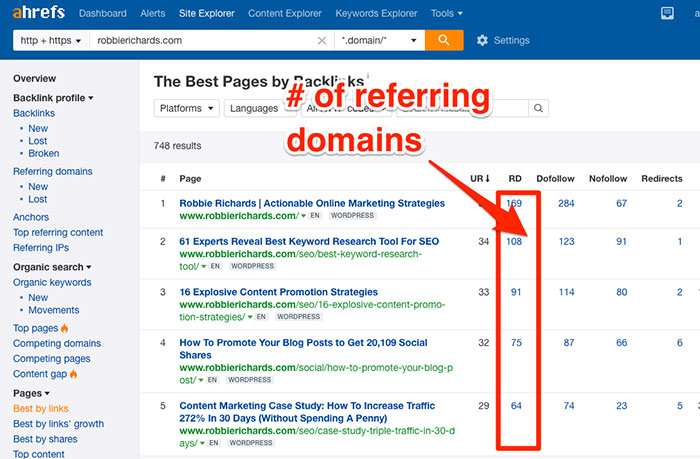This screenshot has height=459, width=700.
Task: Sort by Nofollow column header
Action: coord(608,179)
